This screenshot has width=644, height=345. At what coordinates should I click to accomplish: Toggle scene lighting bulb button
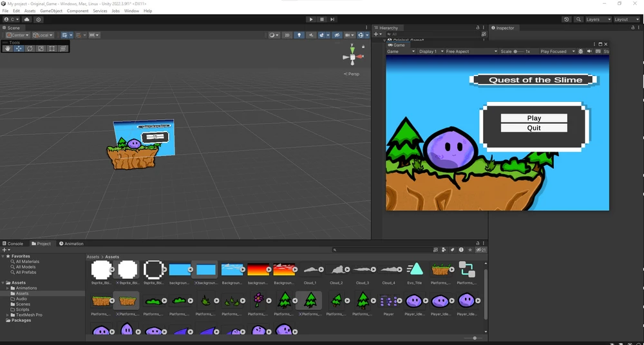[x=299, y=35]
